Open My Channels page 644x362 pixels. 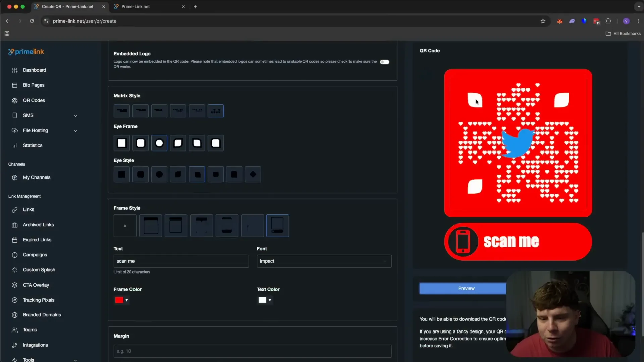click(37, 177)
